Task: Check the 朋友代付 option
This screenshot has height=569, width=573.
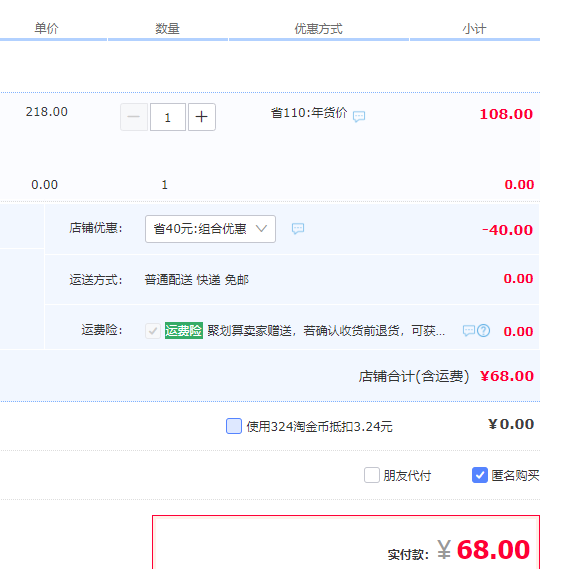Action: coord(372,475)
